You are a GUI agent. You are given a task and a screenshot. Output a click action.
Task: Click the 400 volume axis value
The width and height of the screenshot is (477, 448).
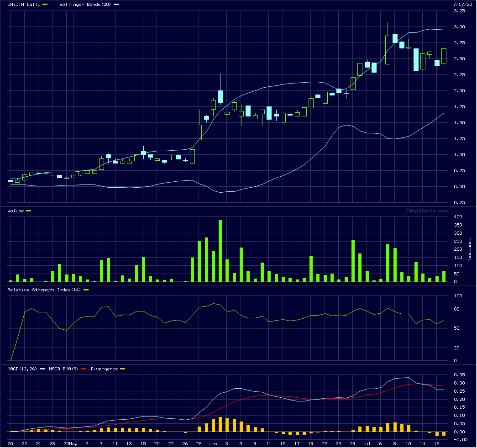[458, 217]
